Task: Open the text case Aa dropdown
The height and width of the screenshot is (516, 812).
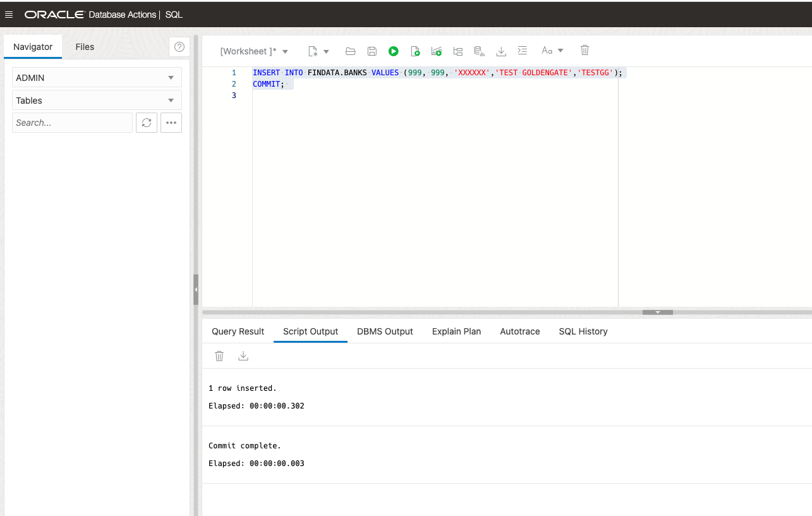Action: [x=552, y=51]
